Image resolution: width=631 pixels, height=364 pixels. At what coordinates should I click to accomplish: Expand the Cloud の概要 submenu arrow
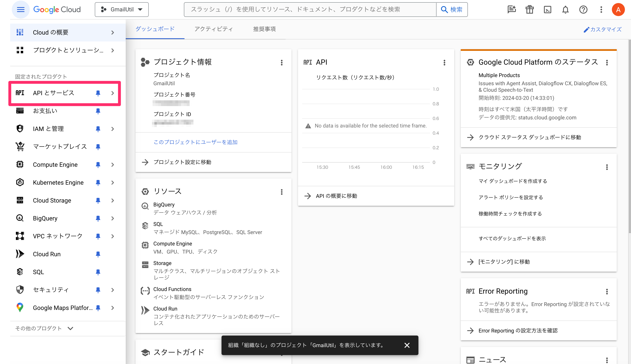point(113,33)
